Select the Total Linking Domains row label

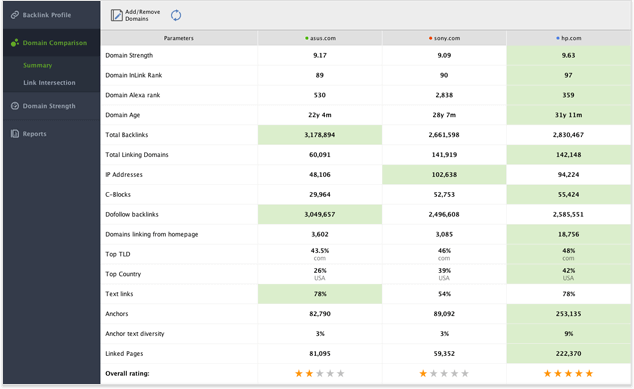click(137, 154)
